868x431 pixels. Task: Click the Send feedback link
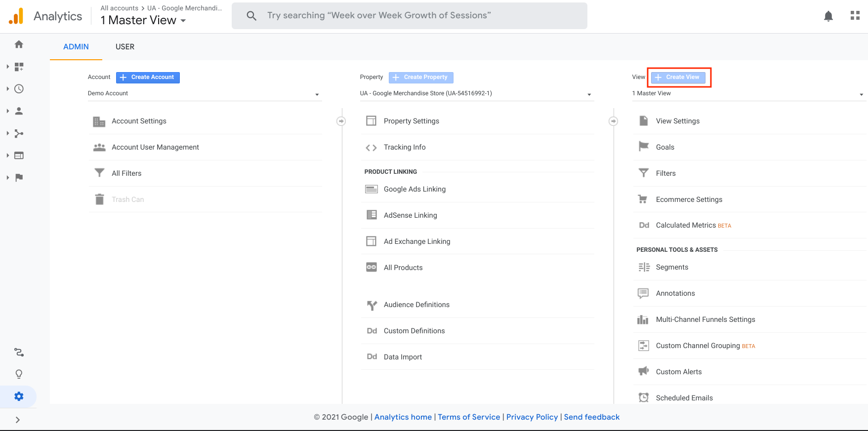[592, 417]
